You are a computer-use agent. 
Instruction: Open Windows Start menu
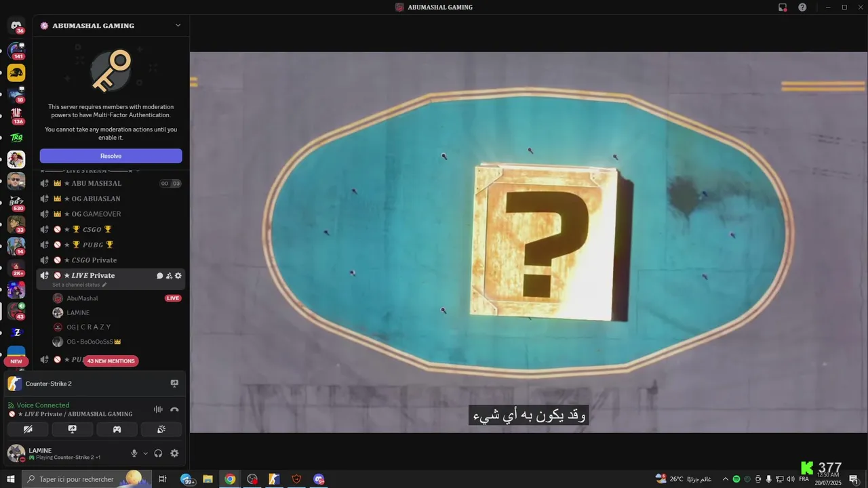[x=10, y=479]
